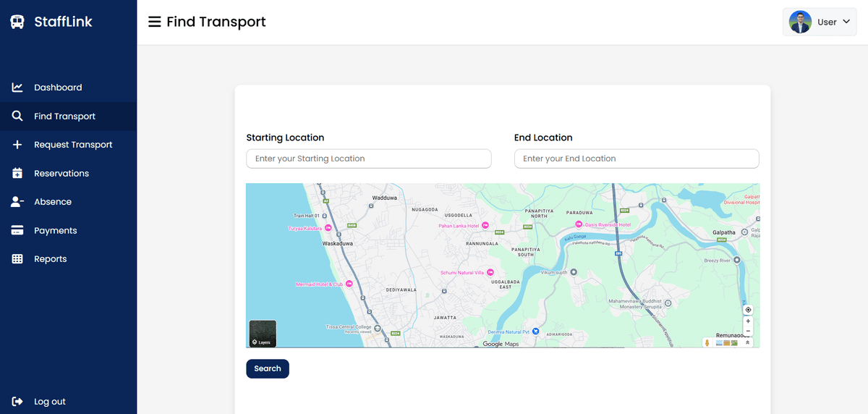Collapse the map imagery controls chevron
Viewport: 868px width, 414px height.
pyautogui.click(x=748, y=342)
